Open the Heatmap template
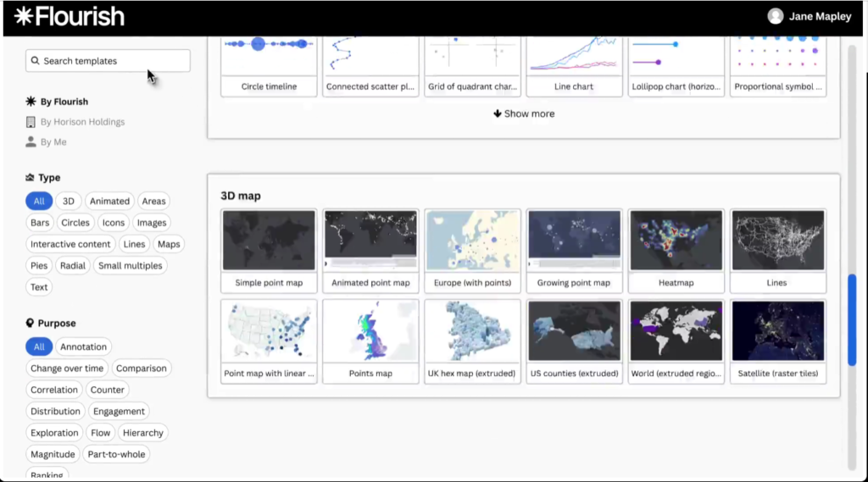Image resolution: width=868 pixels, height=482 pixels. [676, 251]
